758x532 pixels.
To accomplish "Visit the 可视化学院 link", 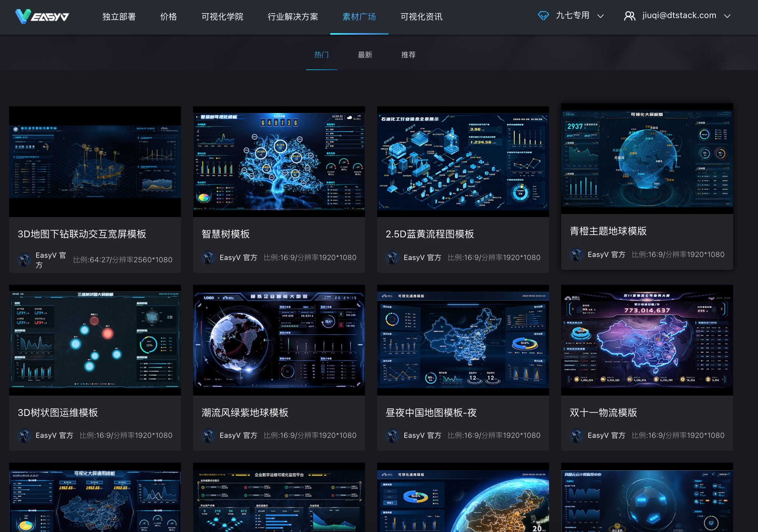I will [222, 17].
